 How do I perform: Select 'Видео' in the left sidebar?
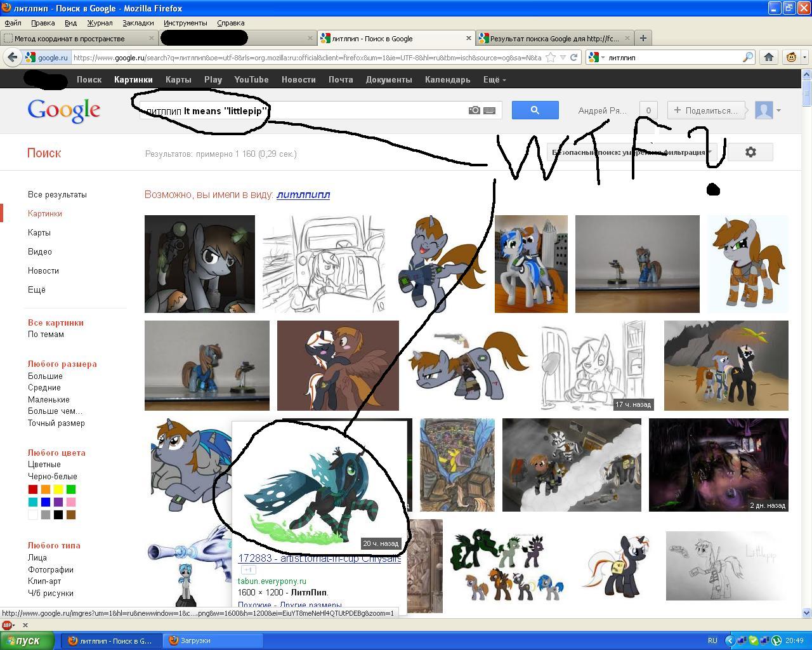(39, 251)
